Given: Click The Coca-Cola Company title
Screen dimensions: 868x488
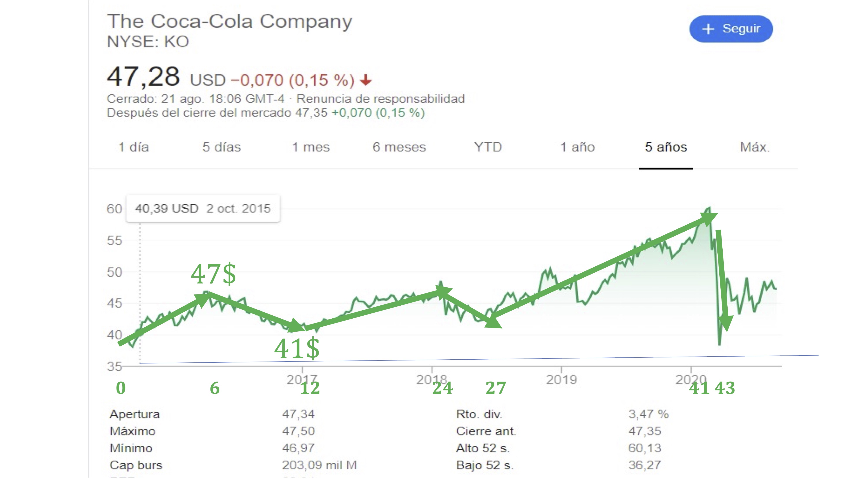Looking at the screenshot, I should pyautogui.click(x=229, y=21).
